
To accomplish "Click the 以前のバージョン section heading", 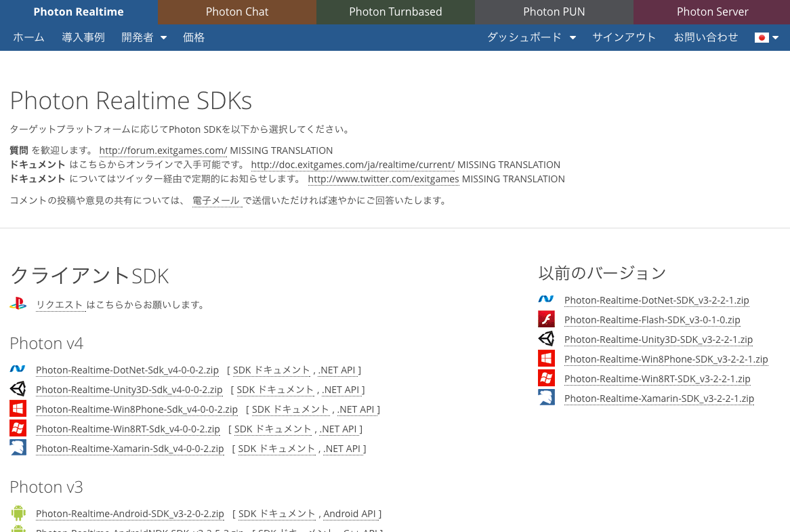I will 602,273.
